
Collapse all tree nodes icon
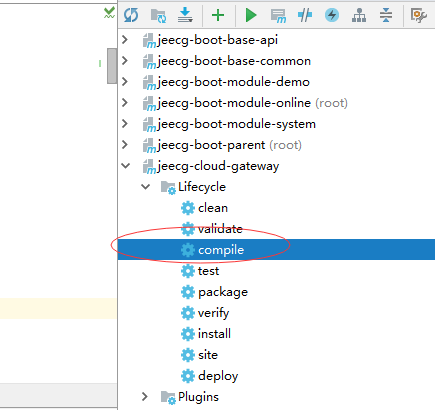point(386,15)
